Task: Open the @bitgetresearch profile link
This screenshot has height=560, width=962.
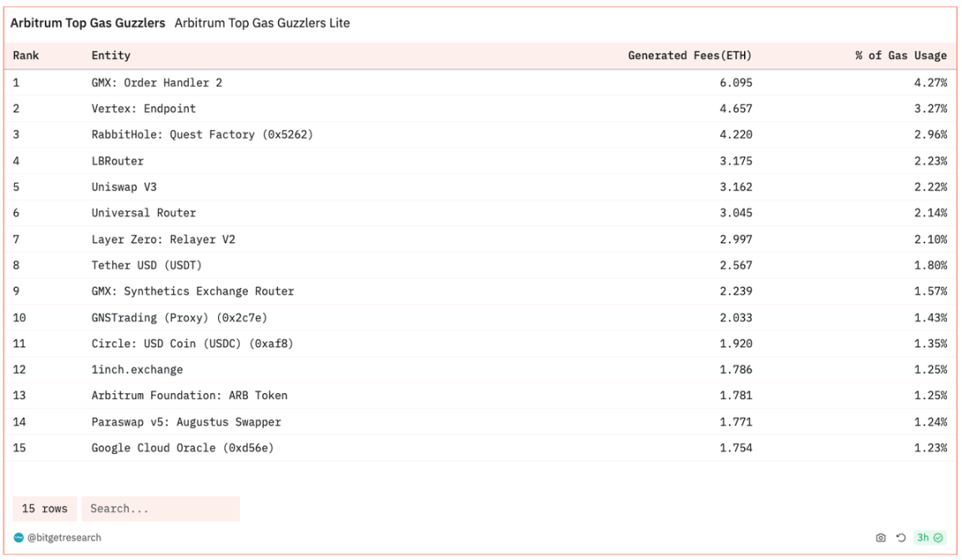Action: point(64,538)
